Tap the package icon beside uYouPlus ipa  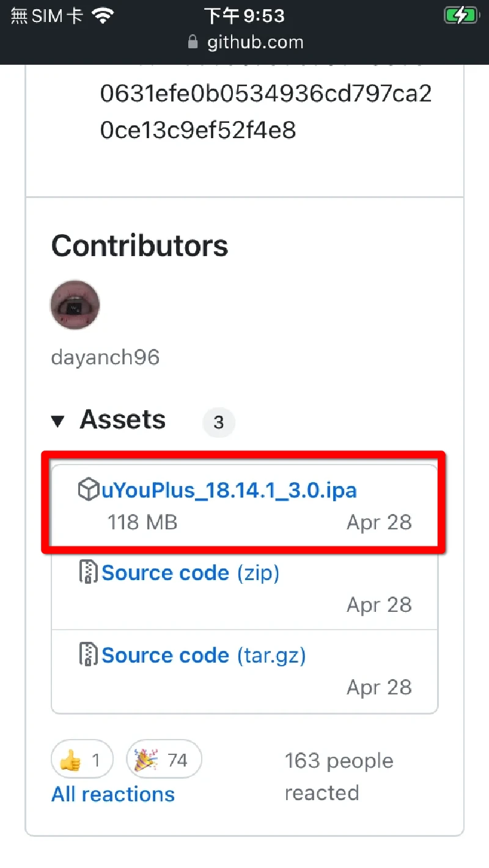tap(89, 490)
